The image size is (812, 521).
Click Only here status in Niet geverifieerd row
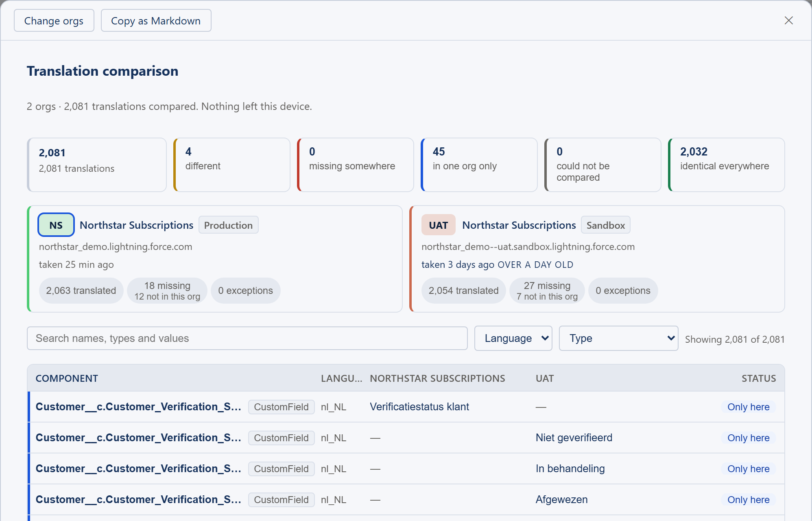click(749, 438)
